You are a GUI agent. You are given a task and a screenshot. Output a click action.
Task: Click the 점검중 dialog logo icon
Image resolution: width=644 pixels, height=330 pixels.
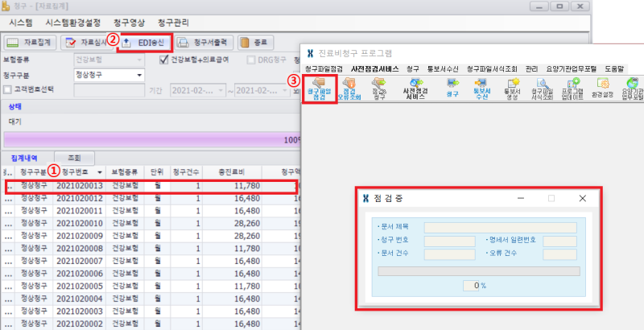click(366, 198)
